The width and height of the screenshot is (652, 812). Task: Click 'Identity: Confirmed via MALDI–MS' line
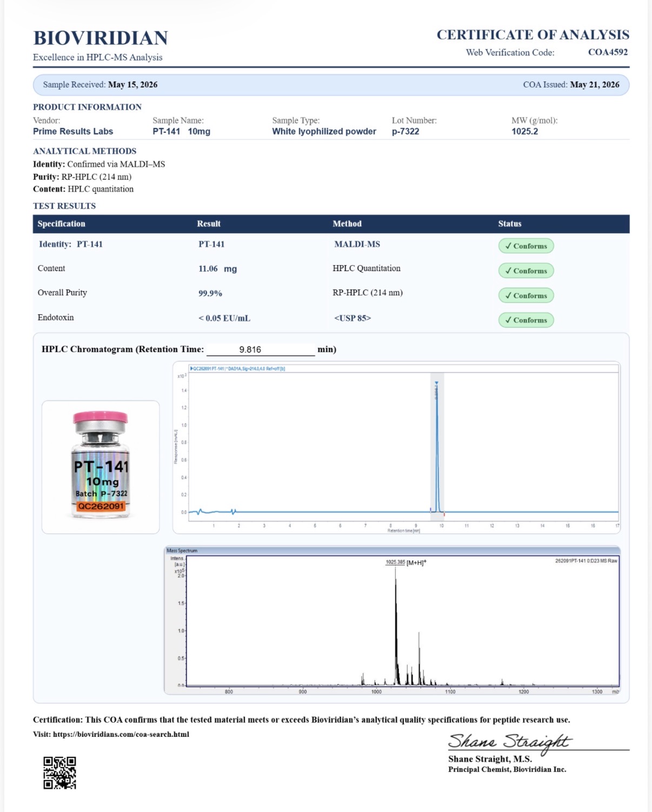(x=99, y=164)
